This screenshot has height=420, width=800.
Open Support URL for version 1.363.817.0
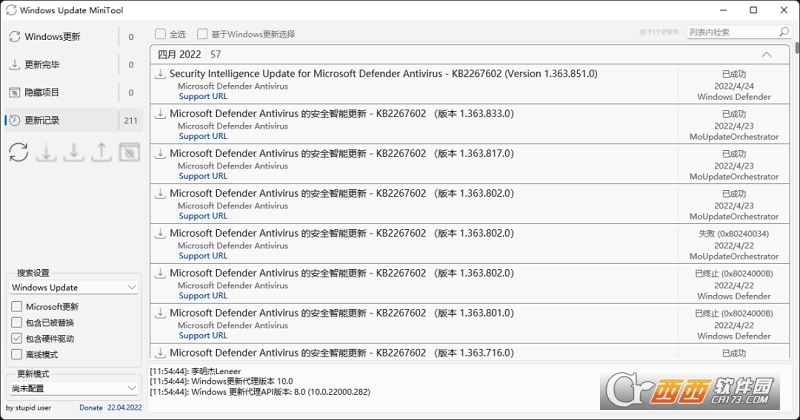pos(203,176)
